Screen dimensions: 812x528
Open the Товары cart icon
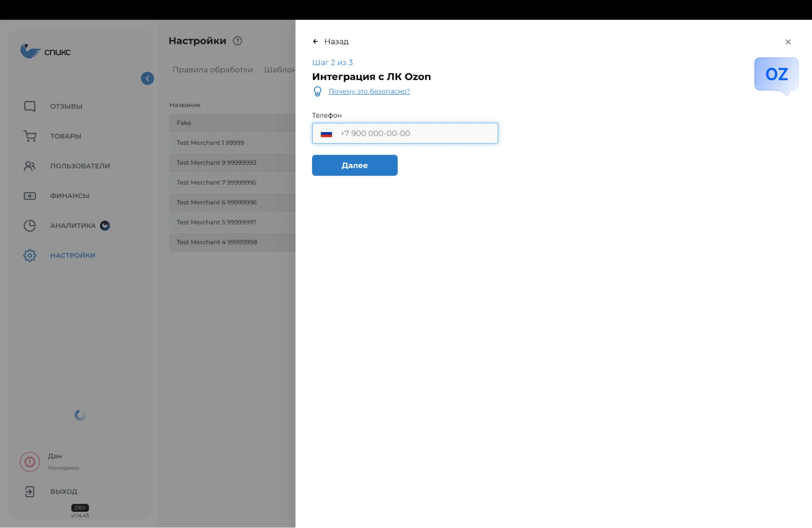(x=30, y=136)
